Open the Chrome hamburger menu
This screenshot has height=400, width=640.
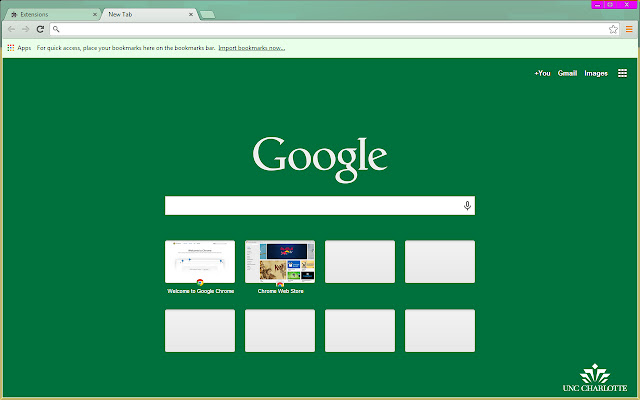pyautogui.click(x=629, y=29)
